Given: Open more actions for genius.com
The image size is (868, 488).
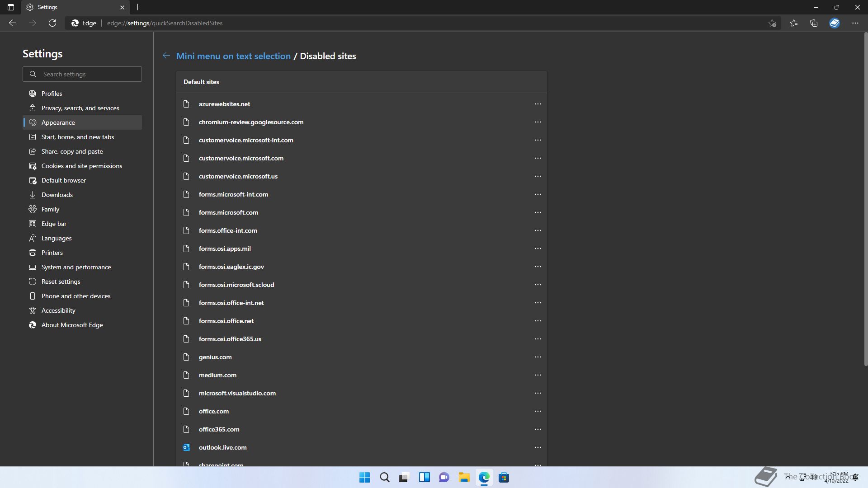Looking at the screenshot, I should [538, 357].
